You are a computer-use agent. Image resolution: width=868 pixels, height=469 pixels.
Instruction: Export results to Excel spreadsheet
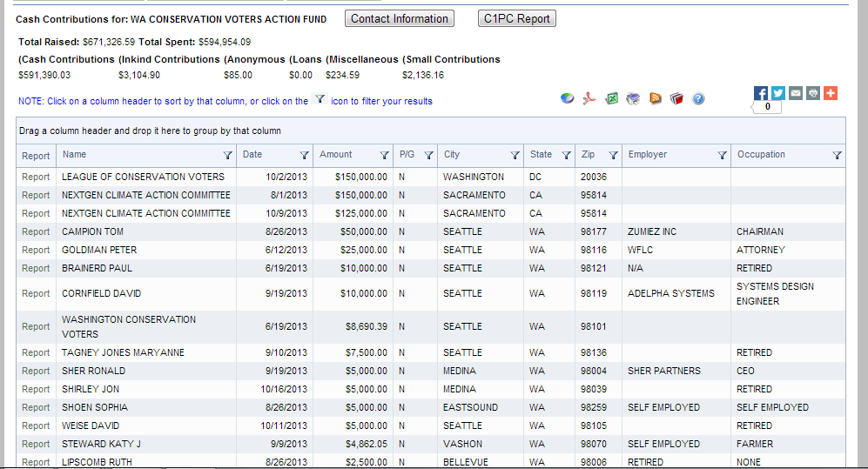pos(612,98)
